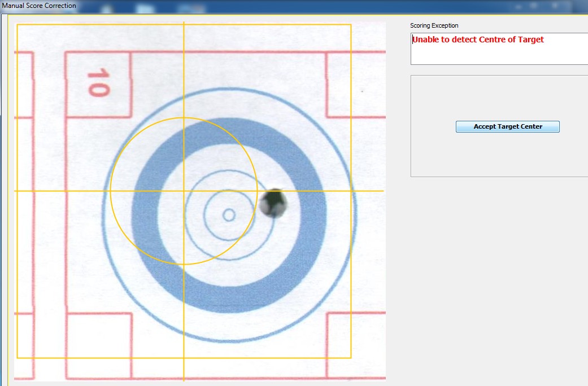Click the Scoring Exception label text
Screen dimensions: 588x386
[434, 25]
